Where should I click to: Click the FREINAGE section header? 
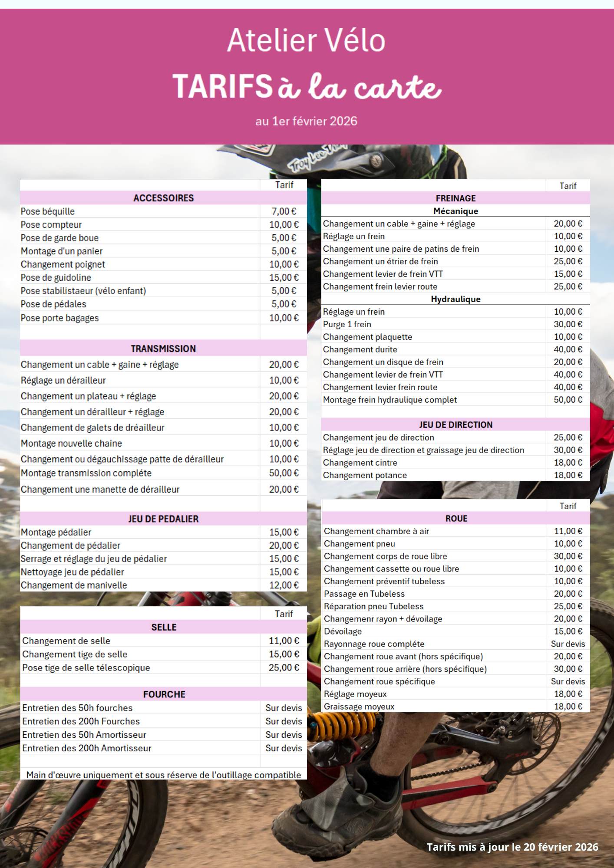pos(456,198)
